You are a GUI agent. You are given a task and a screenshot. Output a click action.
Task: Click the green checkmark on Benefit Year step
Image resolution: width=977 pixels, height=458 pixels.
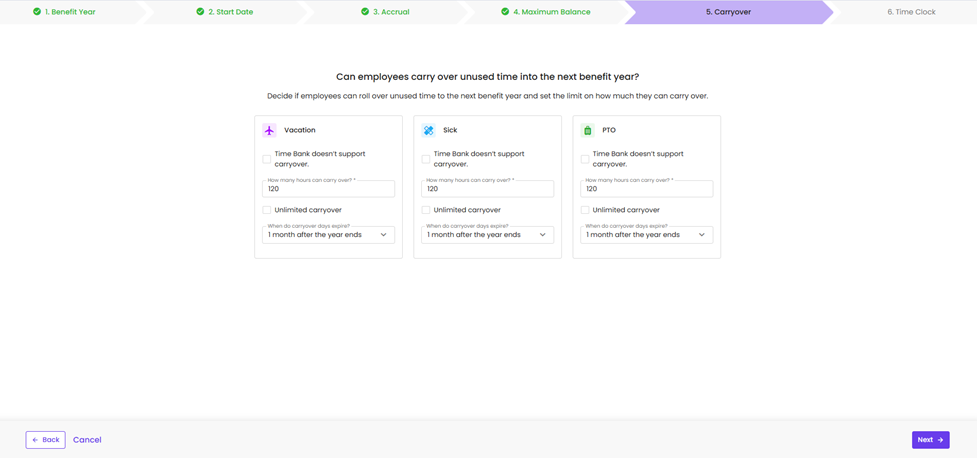point(37,12)
